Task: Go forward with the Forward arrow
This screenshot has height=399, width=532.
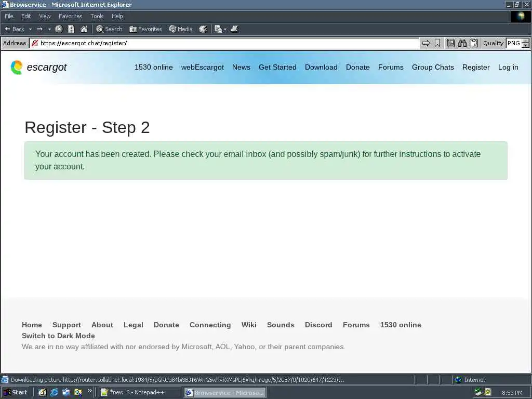Action: [39, 29]
